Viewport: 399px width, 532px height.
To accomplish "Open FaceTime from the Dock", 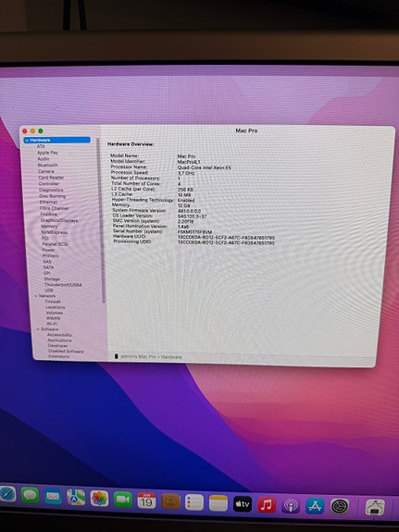I will 123,500.
